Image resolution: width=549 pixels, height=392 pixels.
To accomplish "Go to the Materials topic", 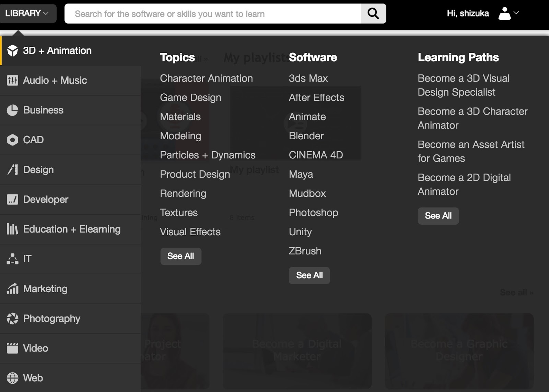I will point(180,117).
